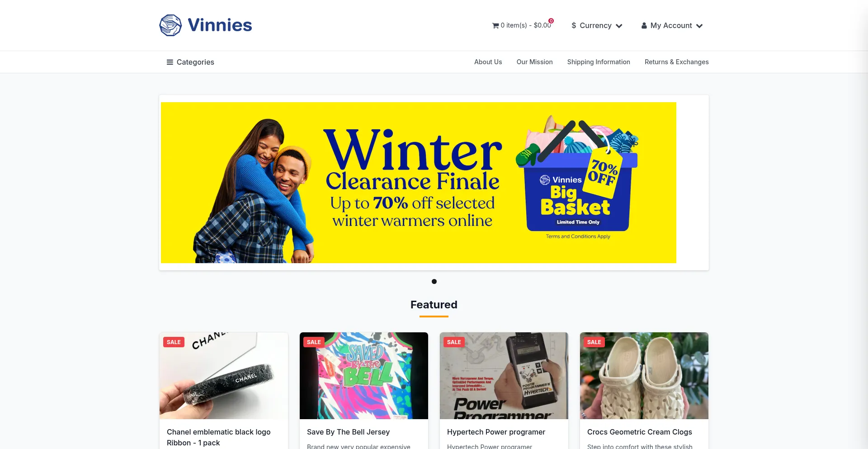Open the shopping cart icon
868x449 pixels.
[x=495, y=26]
